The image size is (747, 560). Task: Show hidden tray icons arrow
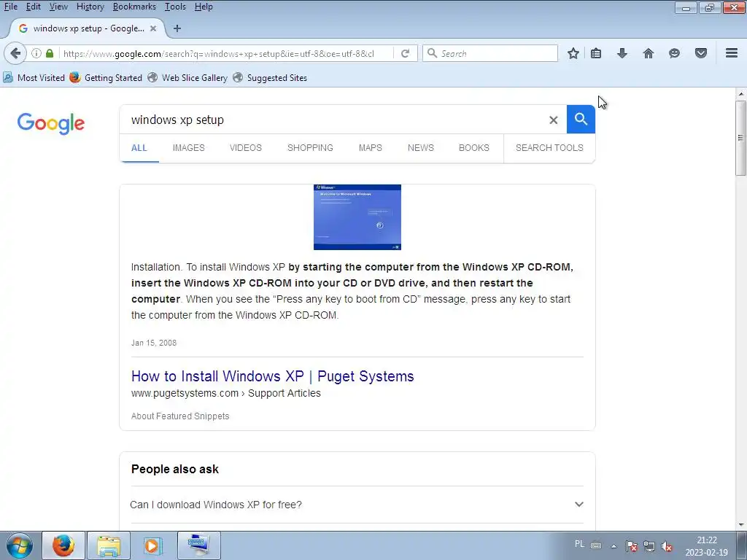[614, 546]
